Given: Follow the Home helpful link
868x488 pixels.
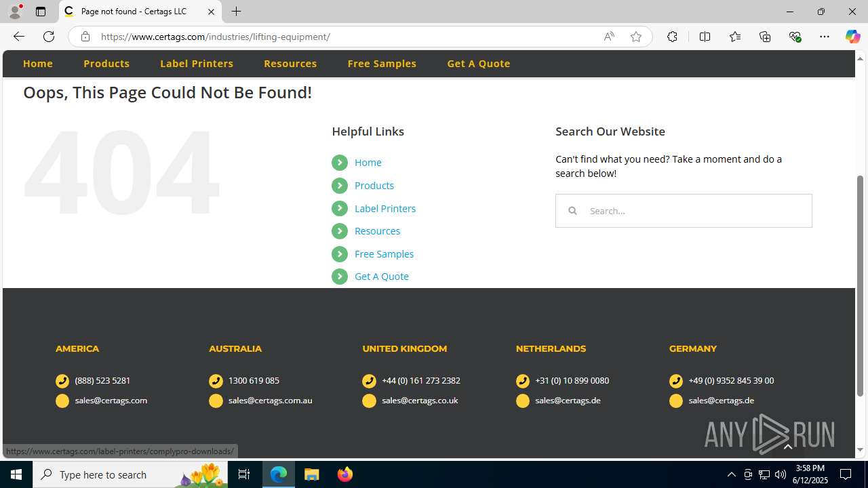Looking at the screenshot, I should point(368,163).
